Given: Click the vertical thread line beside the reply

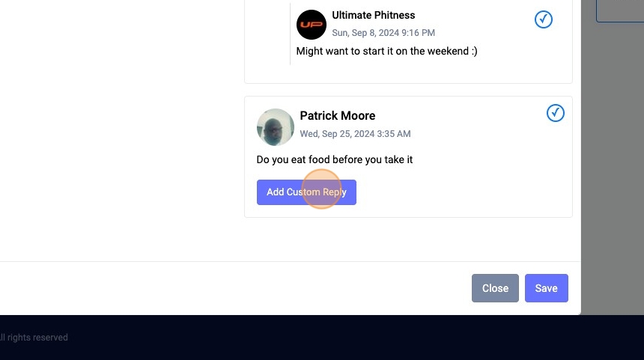Looking at the screenshot, I should coord(290,34).
